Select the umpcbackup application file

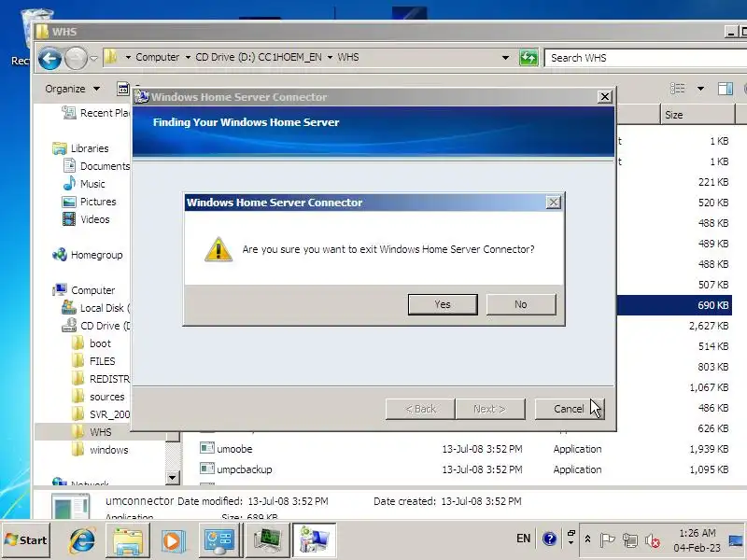point(236,469)
